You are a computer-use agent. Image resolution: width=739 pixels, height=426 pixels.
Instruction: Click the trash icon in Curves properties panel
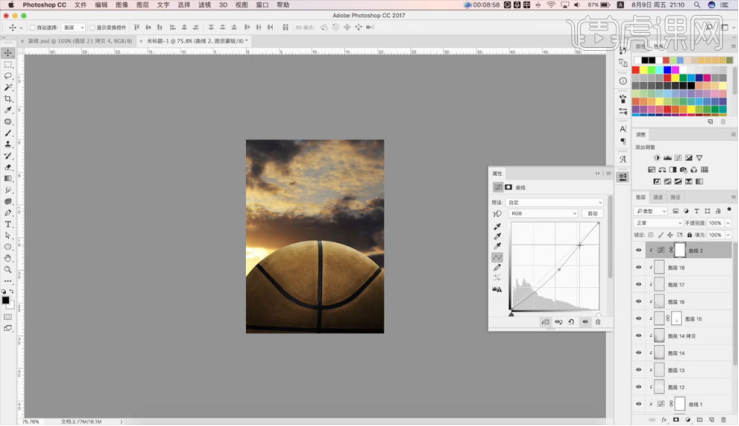pos(598,321)
